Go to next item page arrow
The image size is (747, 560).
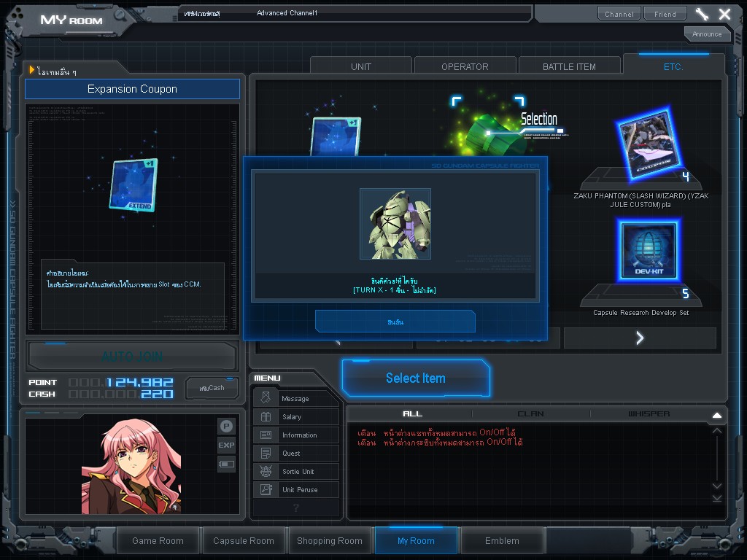pos(640,338)
